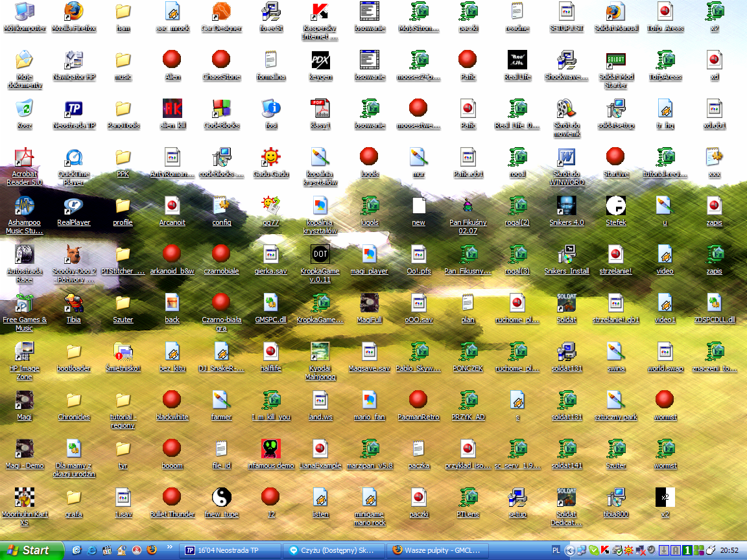Image resolution: width=747 pixels, height=560 pixels.
Task: Select the CodeBlocks desktop icon
Action: [x=221, y=110]
